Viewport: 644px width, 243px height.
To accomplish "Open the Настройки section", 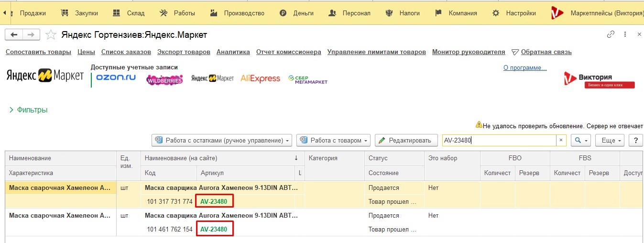I will click(x=514, y=13).
